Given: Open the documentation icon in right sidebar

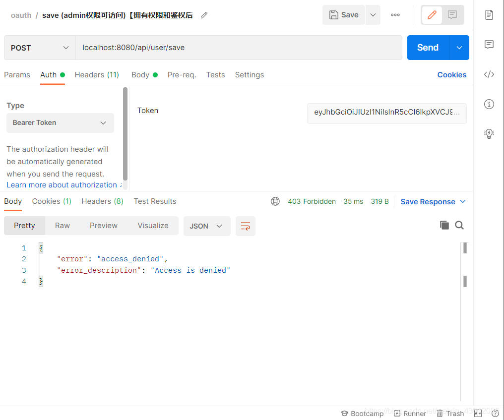Looking at the screenshot, I should [x=489, y=15].
